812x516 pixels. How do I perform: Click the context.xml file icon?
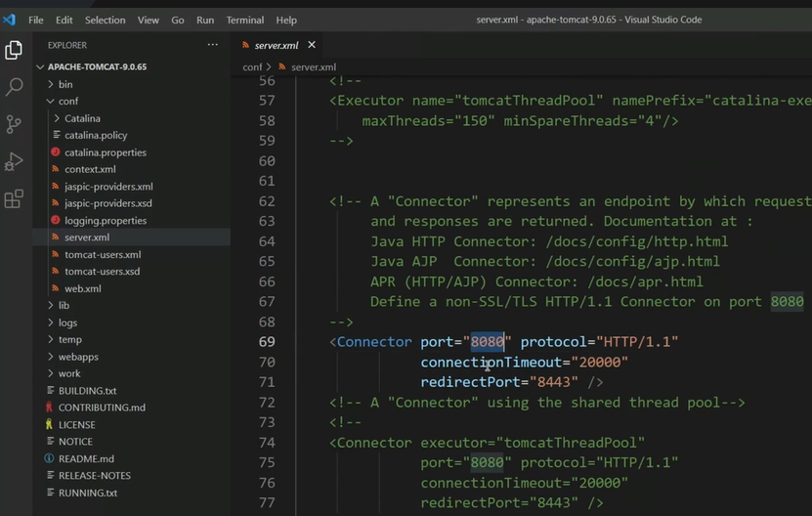pos(56,169)
